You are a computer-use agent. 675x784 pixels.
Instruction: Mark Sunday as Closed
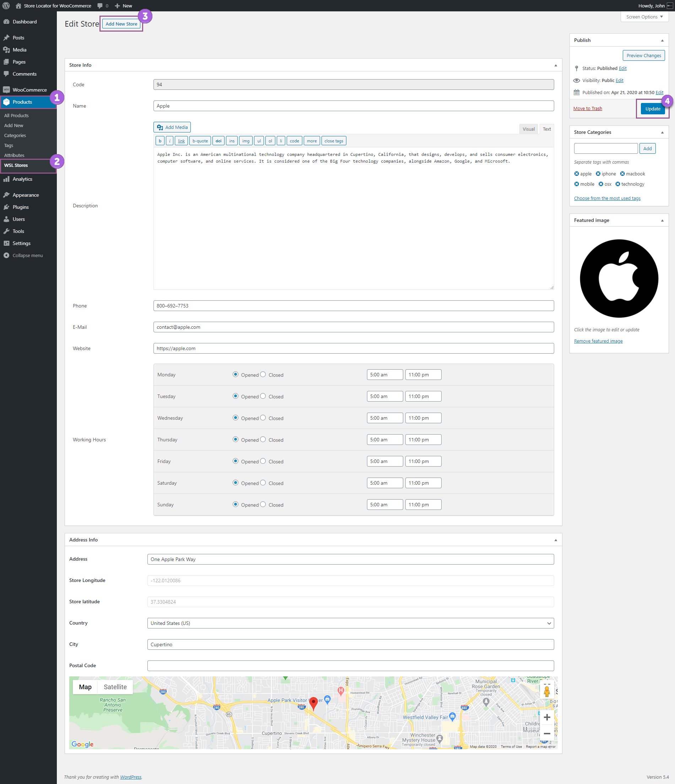263,504
